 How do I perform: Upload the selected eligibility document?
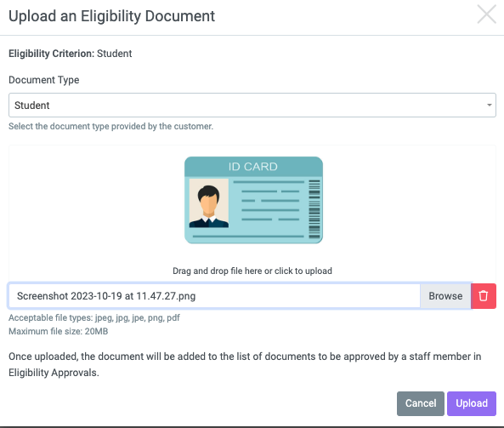point(472,403)
